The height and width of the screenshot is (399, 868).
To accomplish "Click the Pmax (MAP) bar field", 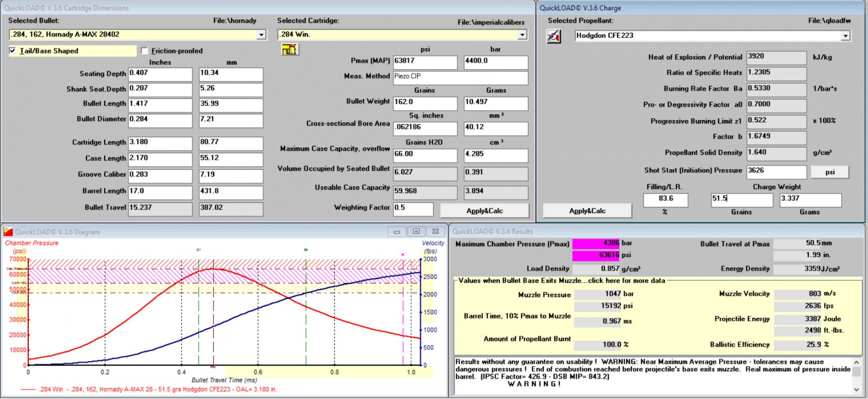I will tap(496, 62).
